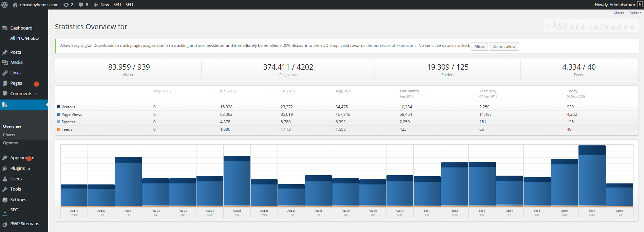
Task: Follow the purchase of extensions link
Action: tap(395, 46)
